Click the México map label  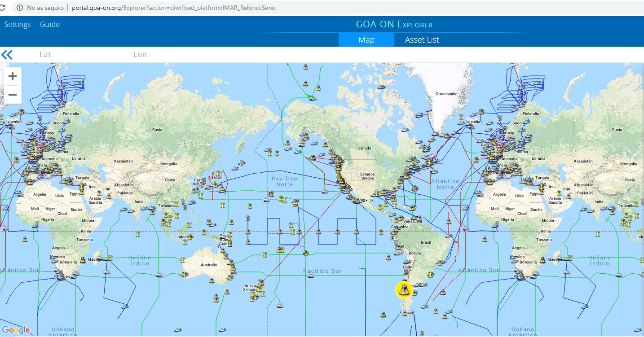[x=366, y=200]
